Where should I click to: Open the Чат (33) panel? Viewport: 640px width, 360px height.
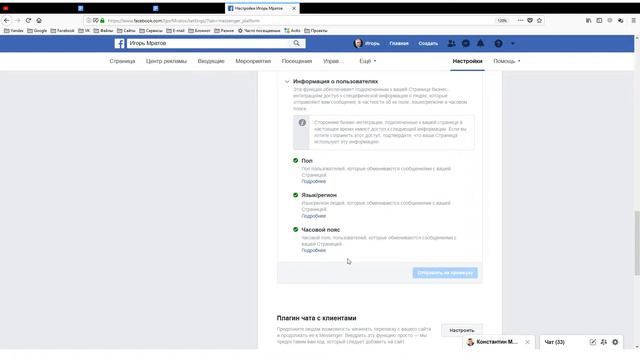click(x=555, y=342)
